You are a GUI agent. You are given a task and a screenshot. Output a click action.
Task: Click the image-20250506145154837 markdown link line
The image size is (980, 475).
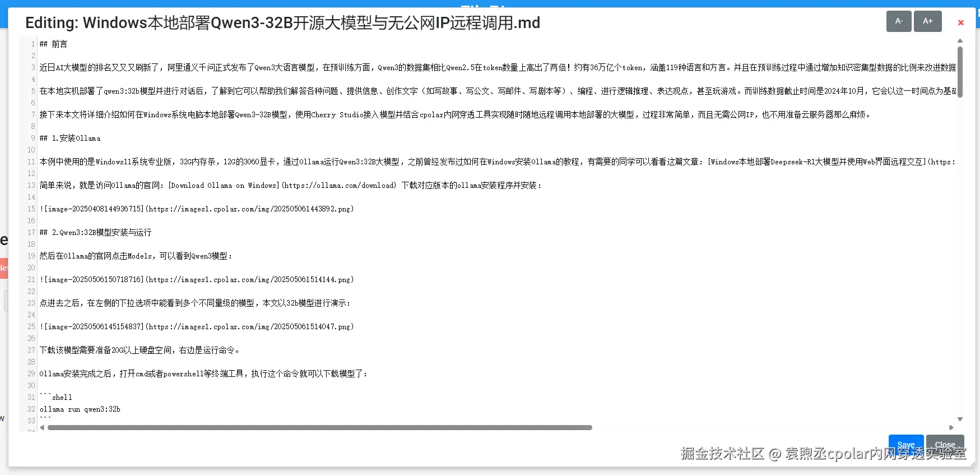(197, 326)
